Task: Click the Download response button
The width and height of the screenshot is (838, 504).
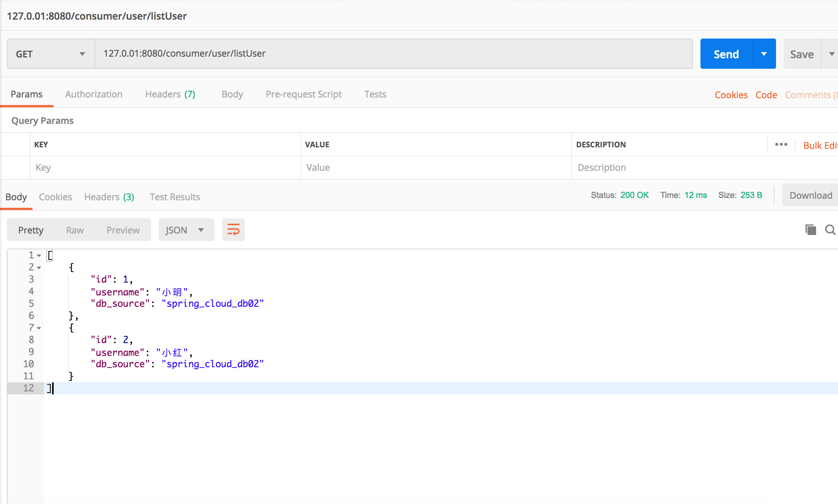Action: (x=811, y=195)
